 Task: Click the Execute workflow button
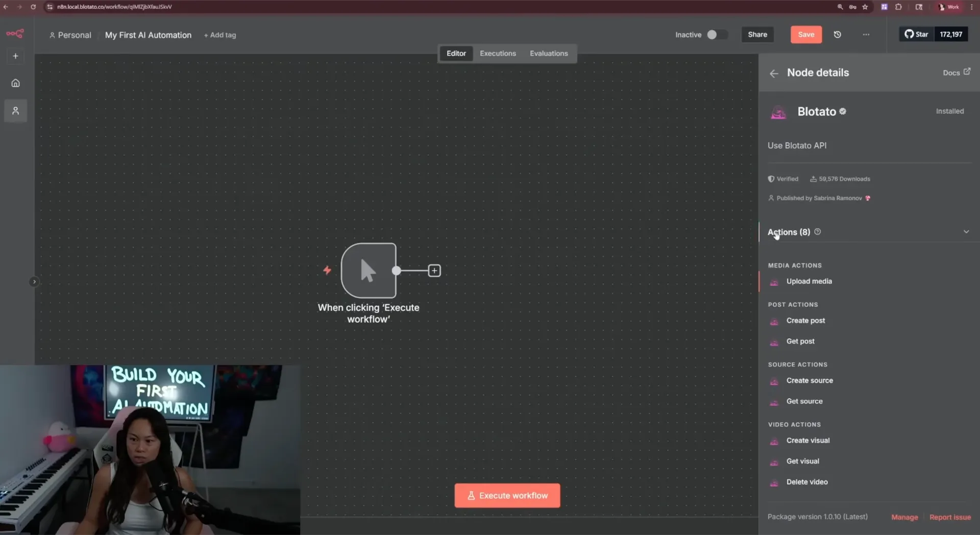(x=507, y=495)
